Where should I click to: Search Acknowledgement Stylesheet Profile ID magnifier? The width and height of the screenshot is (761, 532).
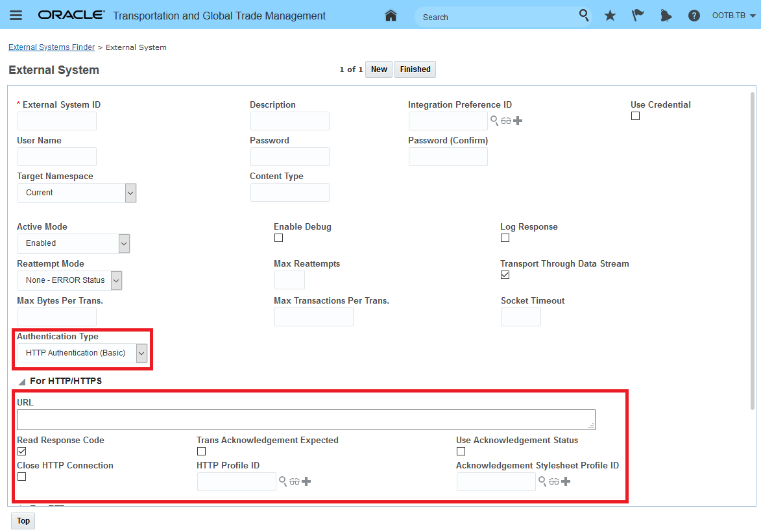coord(542,481)
